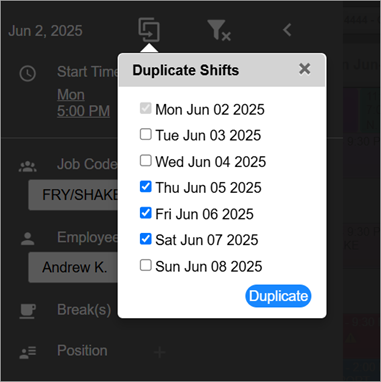Viewport: 381px width, 382px height.
Task: Click the Employee person icon
Action: coord(28,239)
